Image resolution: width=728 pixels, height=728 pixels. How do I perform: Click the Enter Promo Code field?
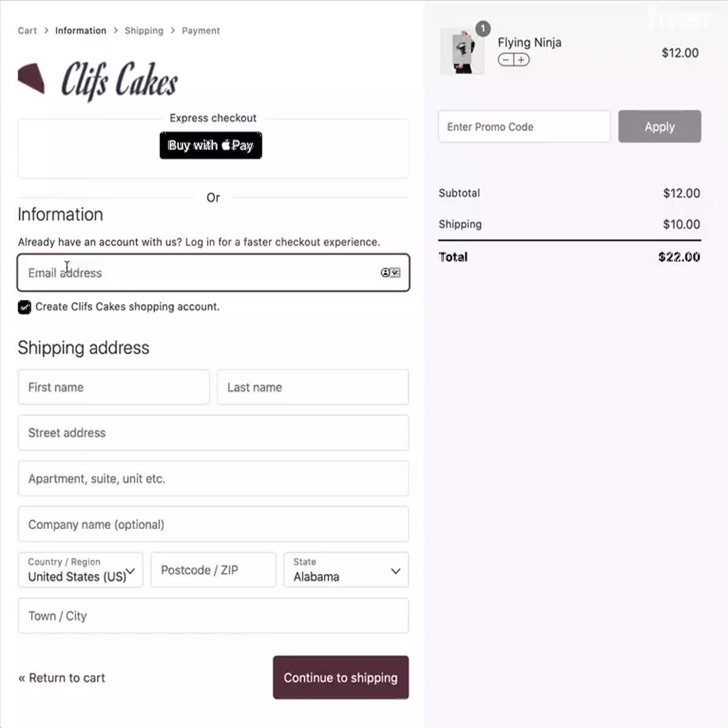tap(524, 126)
